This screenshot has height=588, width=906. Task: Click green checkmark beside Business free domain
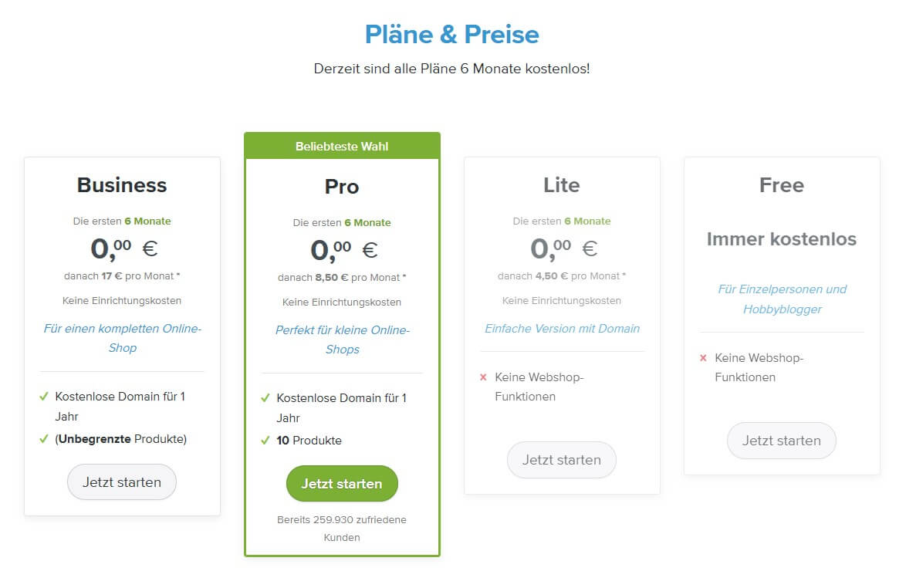pyautogui.click(x=44, y=397)
